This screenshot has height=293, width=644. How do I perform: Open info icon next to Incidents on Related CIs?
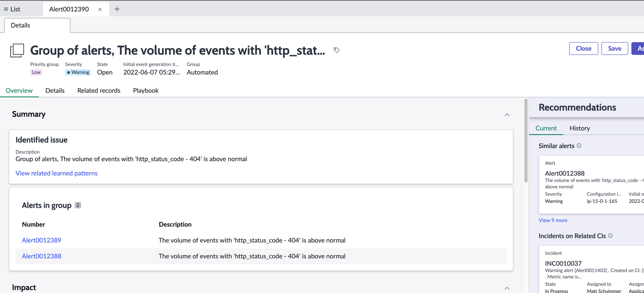click(x=611, y=236)
